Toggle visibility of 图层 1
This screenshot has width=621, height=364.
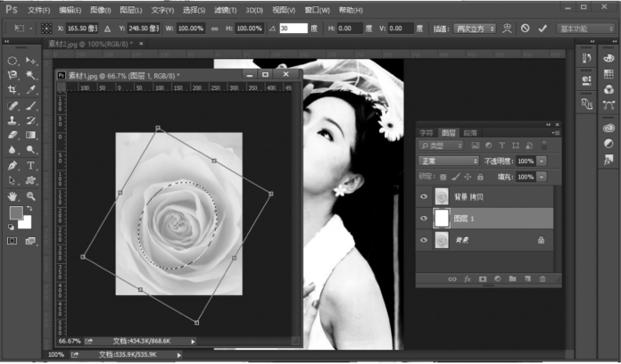425,218
